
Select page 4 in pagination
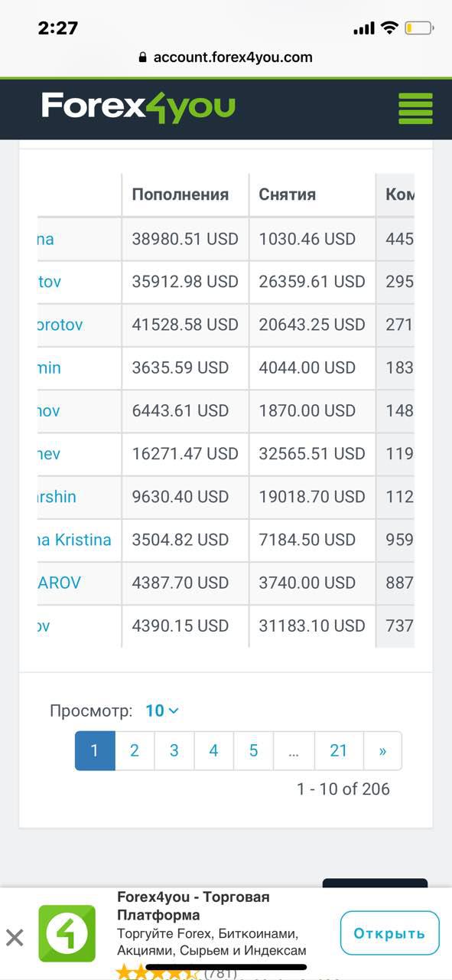[214, 751]
